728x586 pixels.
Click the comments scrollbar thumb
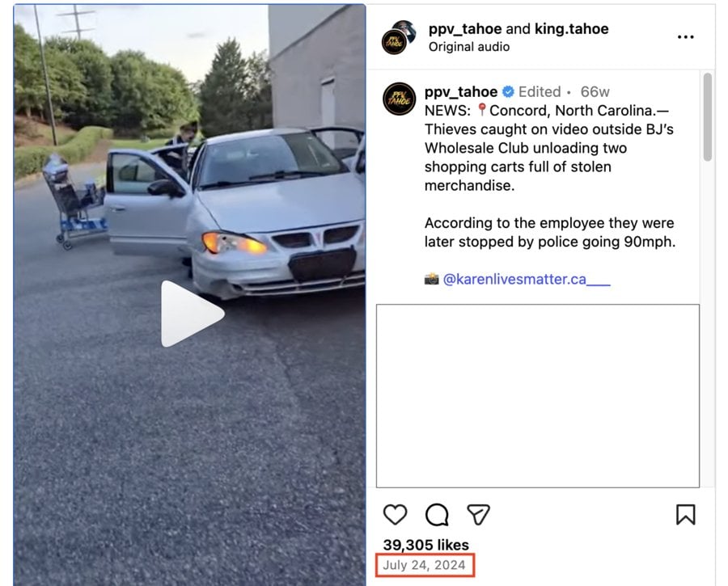pos(707,117)
